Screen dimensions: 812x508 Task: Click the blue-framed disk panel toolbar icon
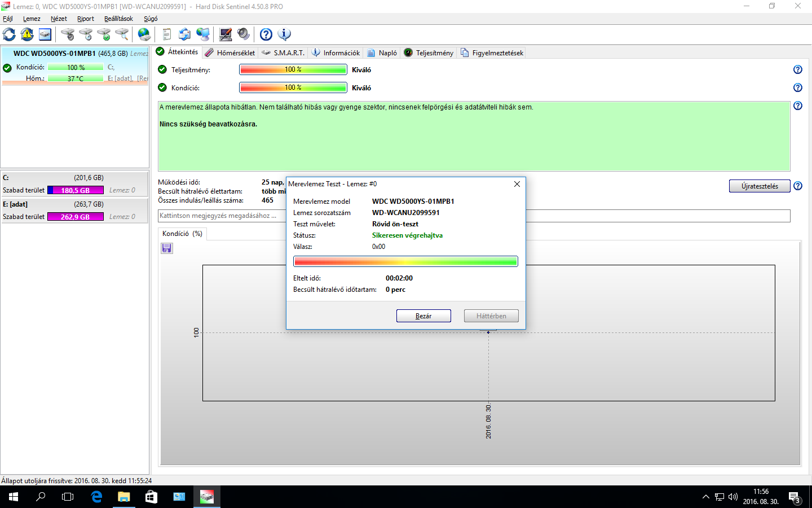click(x=45, y=34)
